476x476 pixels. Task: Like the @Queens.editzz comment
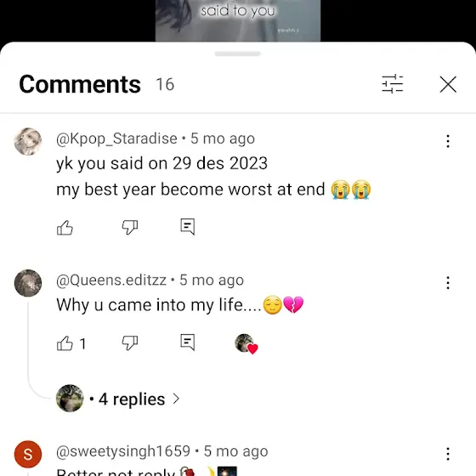(x=65, y=343)
